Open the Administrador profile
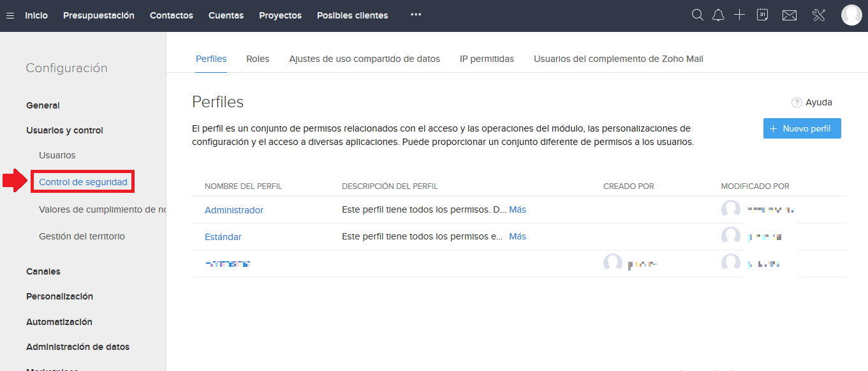The width and height of the screenshot is (868, 371). click(234, 209)
